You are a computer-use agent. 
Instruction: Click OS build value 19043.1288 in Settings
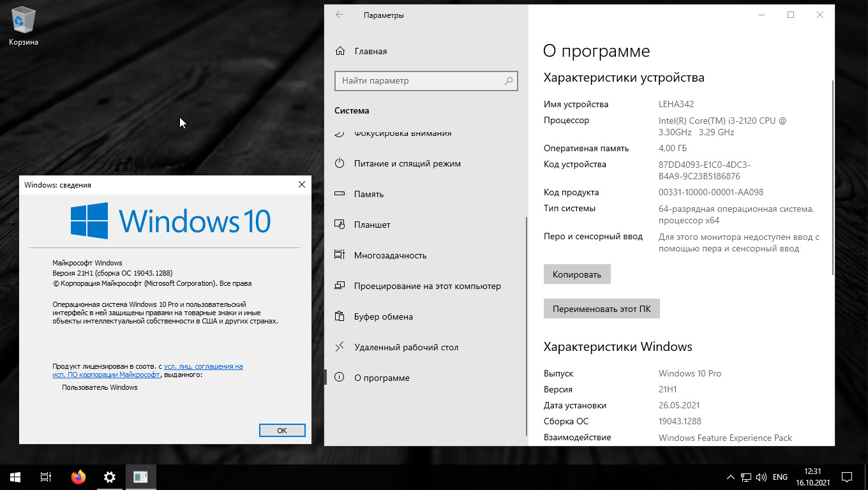point(680,421)
